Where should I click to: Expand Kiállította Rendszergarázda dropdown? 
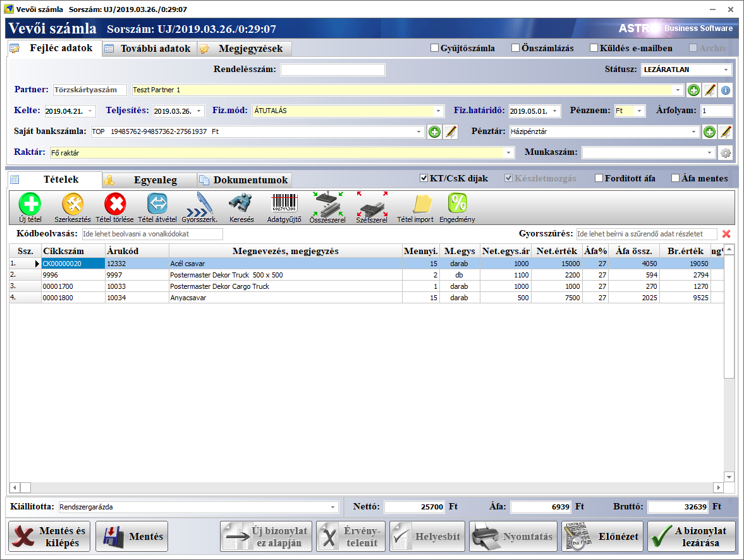click(x=333, y=508)
